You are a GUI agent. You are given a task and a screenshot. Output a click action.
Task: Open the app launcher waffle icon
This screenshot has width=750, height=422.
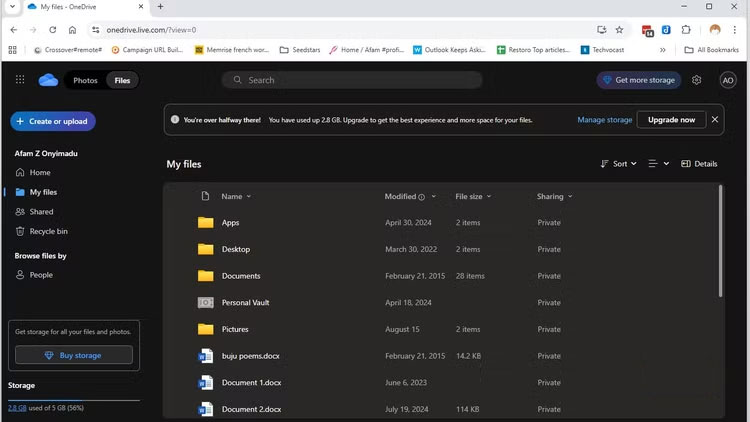pos(20,80)
